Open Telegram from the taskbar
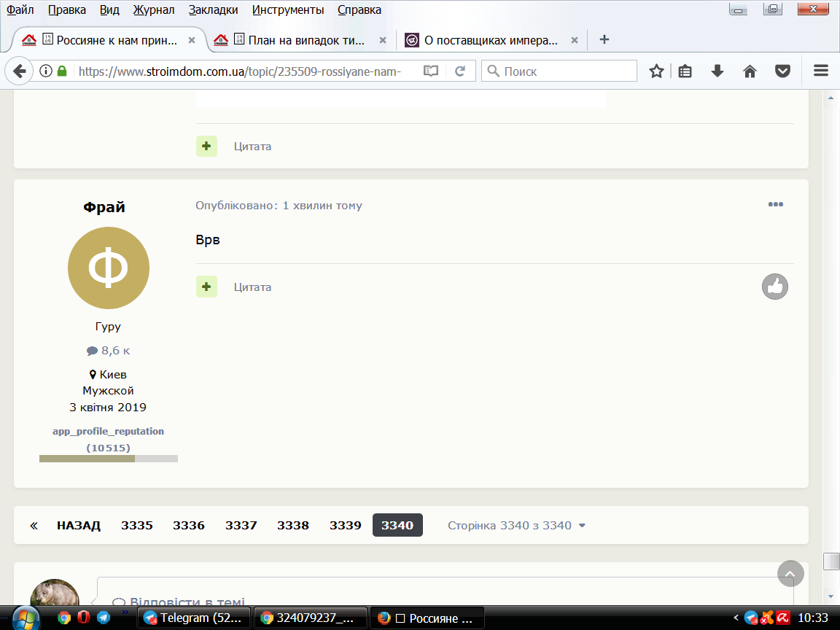The width and height of the screenshot is (840, 630). [194, 618]
